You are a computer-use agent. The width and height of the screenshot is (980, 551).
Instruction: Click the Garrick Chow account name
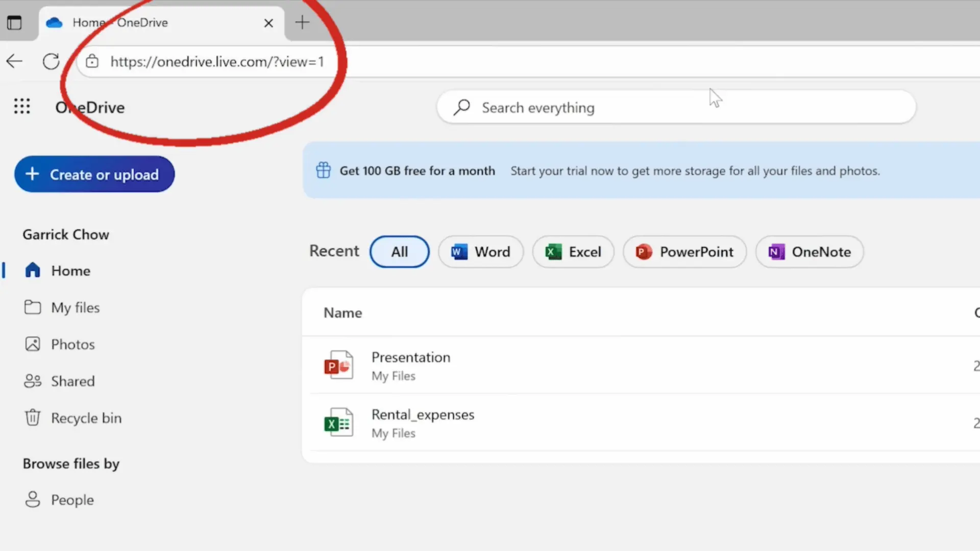[x=66, y=234]
